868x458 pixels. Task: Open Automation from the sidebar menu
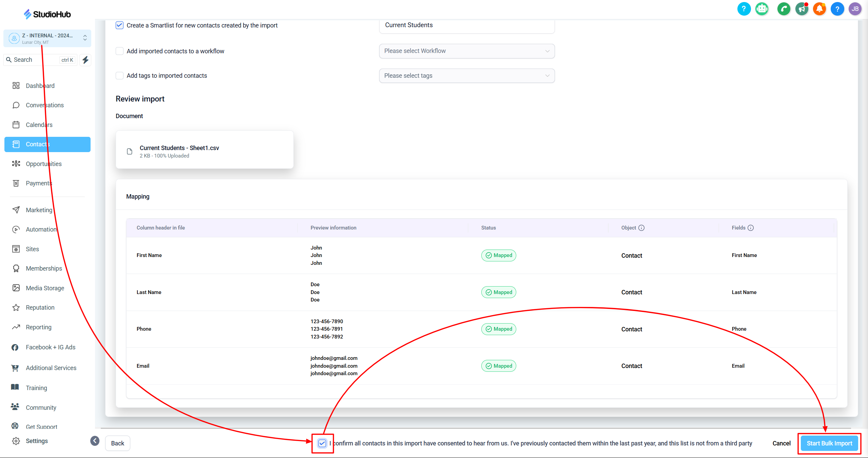(41, 230)
